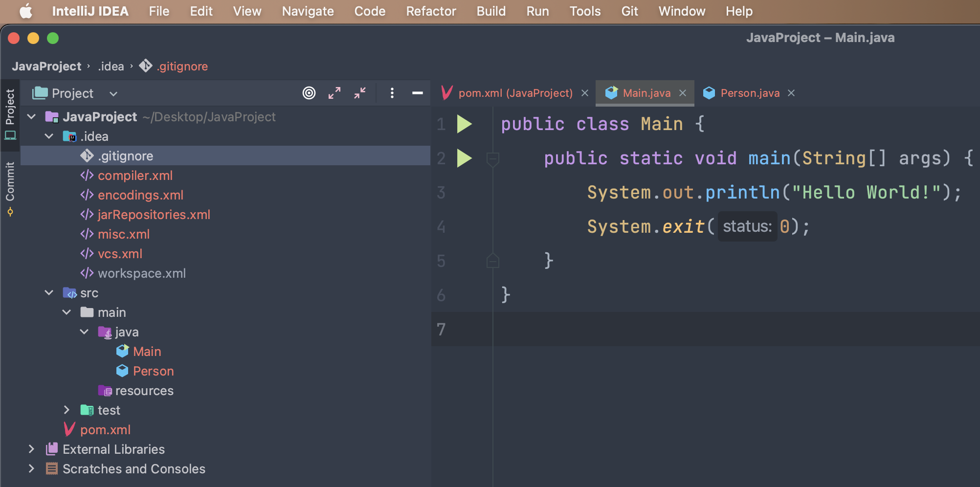Collapse the main folder
Screen dimensions: 980x487
click(x=67, y=312)
